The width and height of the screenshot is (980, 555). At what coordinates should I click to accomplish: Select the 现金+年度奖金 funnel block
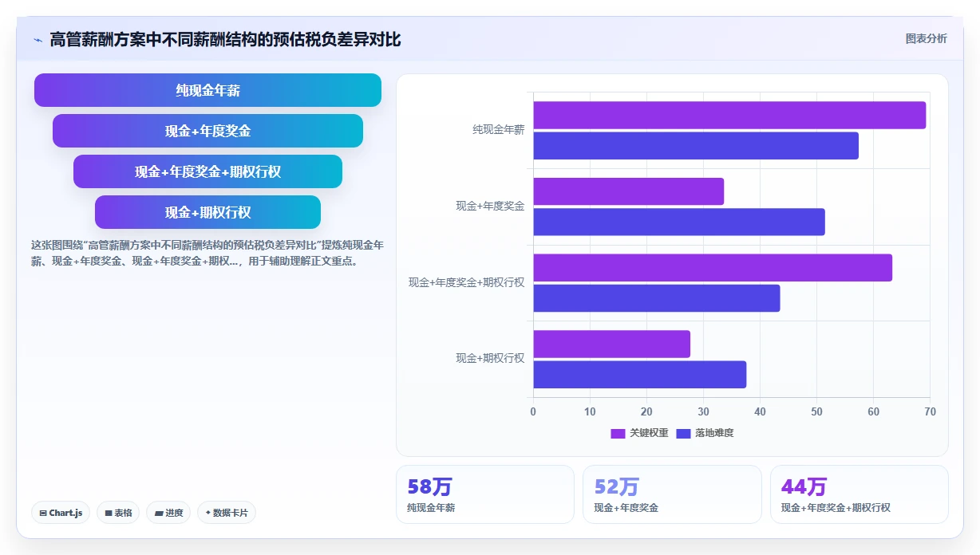point(207,131)
